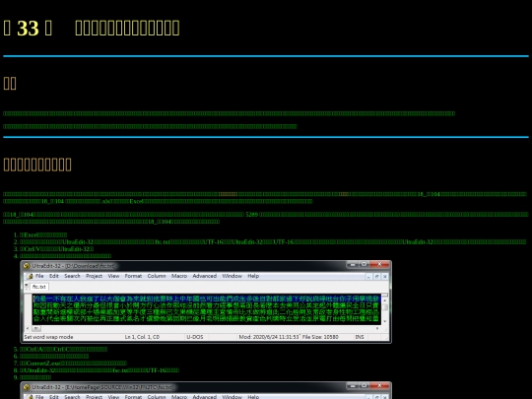Viewport: 532px width, 399px height.
Task: Open the Advanced menu in the ftc.txt window
Action: coord(205,276)
